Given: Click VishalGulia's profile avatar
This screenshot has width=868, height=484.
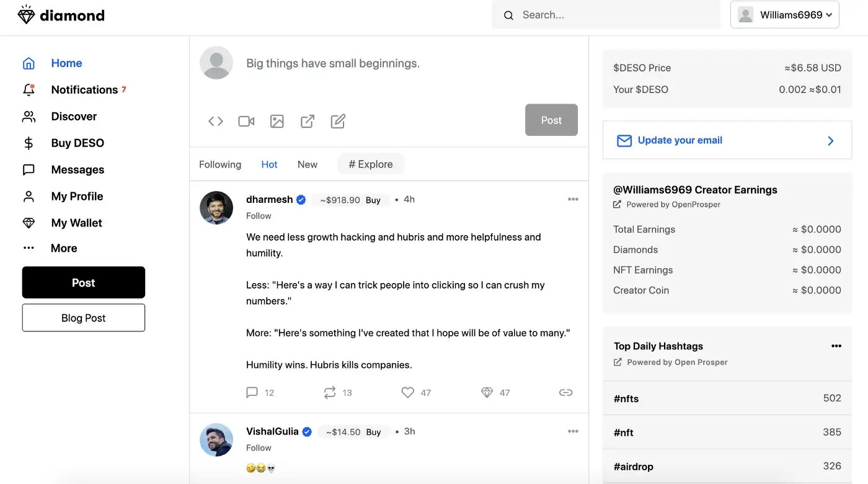Looking at the screenshot, I should [x=216, y=440].
